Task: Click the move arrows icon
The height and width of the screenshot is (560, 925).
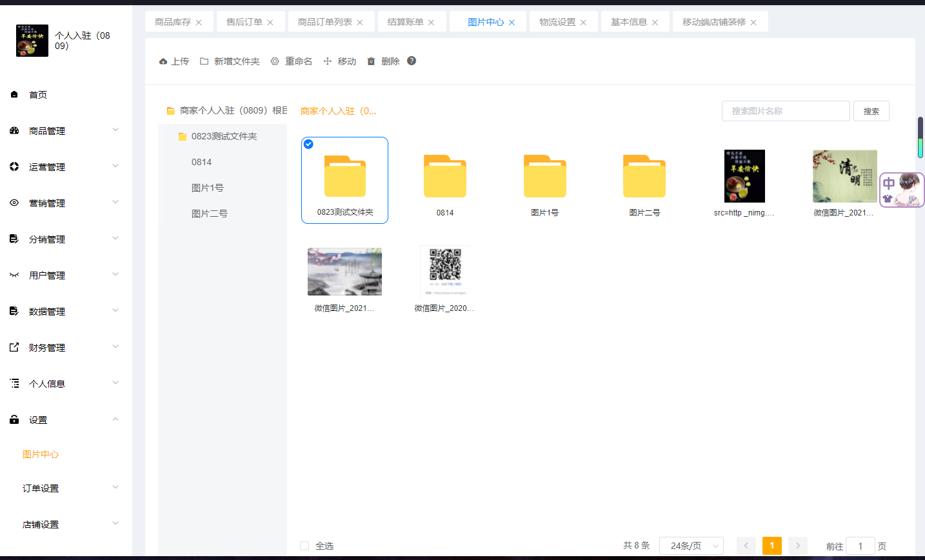Action: pos(328,61)
